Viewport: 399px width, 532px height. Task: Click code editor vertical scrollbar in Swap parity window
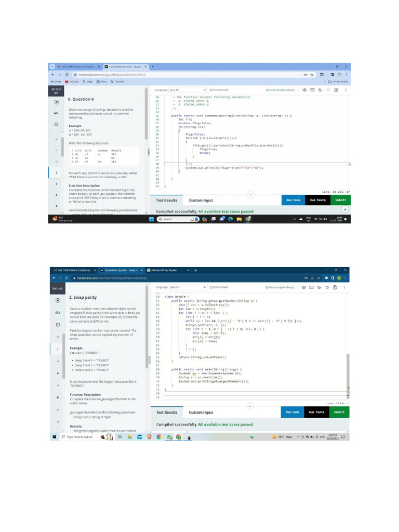tap(348, 375)
